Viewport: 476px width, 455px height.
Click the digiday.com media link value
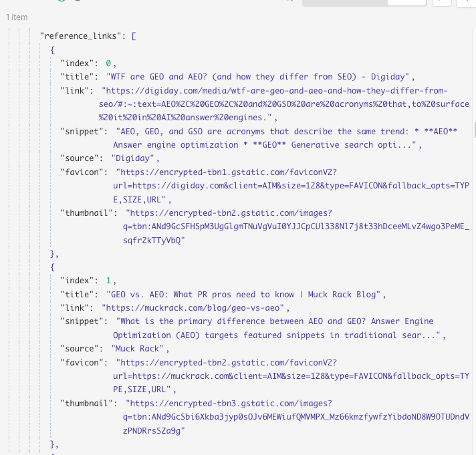click(284, 104)
